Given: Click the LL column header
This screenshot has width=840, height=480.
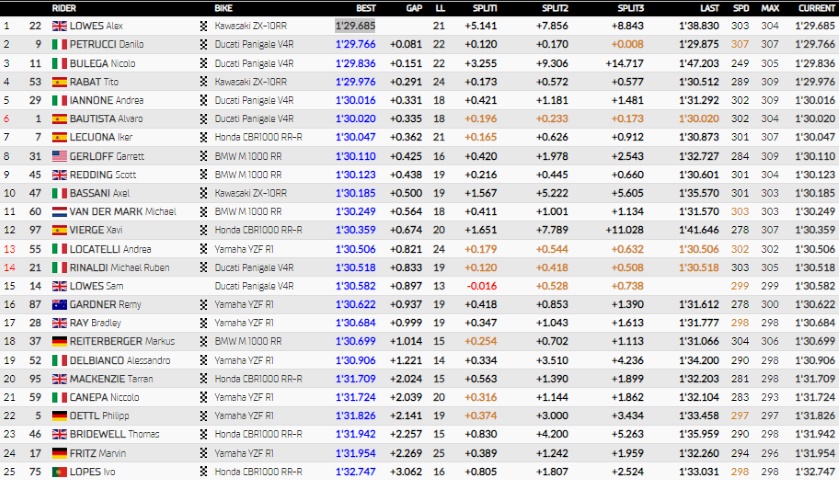Looking at the screenshot, I should tap(440, 8).
